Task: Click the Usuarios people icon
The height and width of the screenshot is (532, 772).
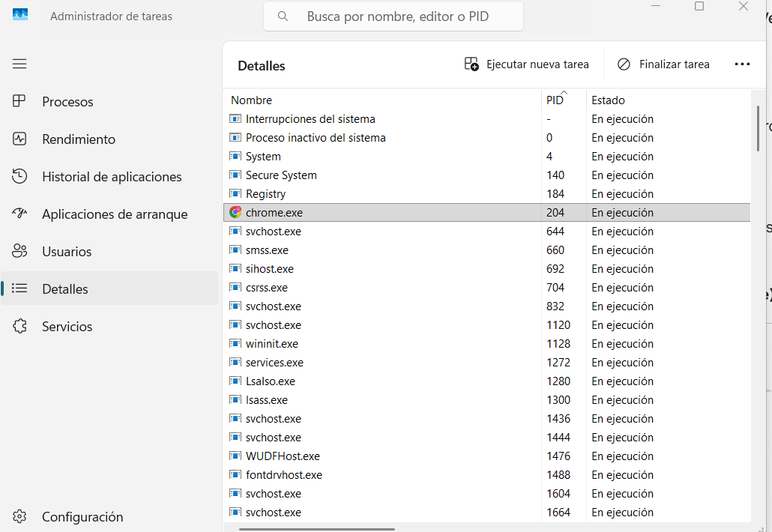Action: pos(19,251)
